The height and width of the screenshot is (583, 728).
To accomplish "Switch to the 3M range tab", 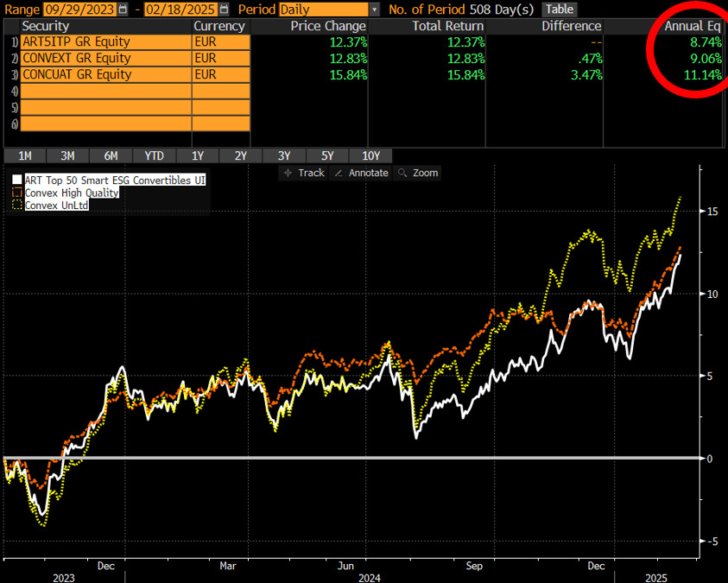I will 67,155.
